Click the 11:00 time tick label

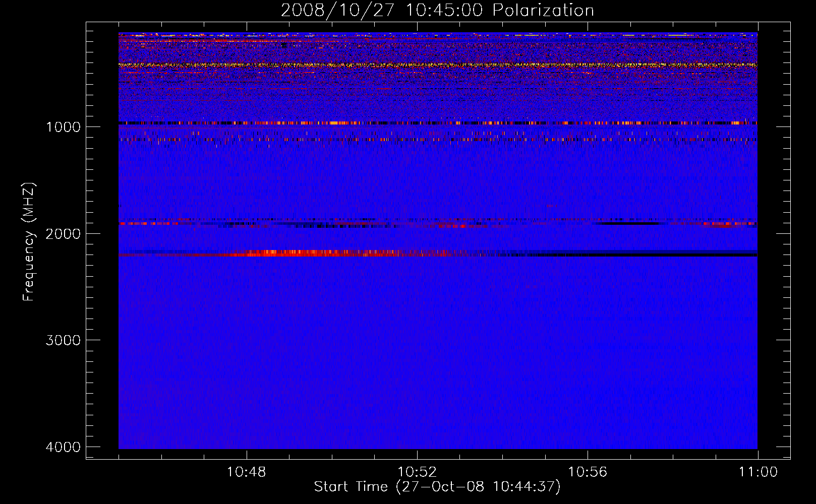758,472
